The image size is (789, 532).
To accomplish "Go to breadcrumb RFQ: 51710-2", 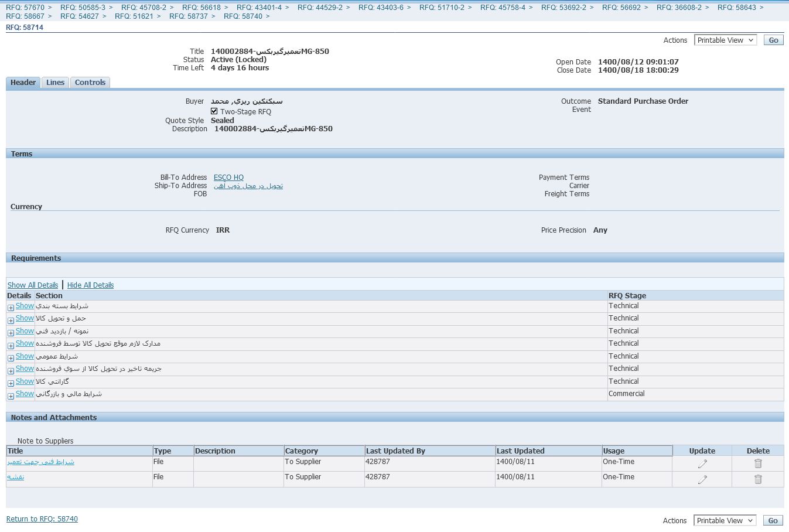I will pyautogui.click(x=442, y=8).
